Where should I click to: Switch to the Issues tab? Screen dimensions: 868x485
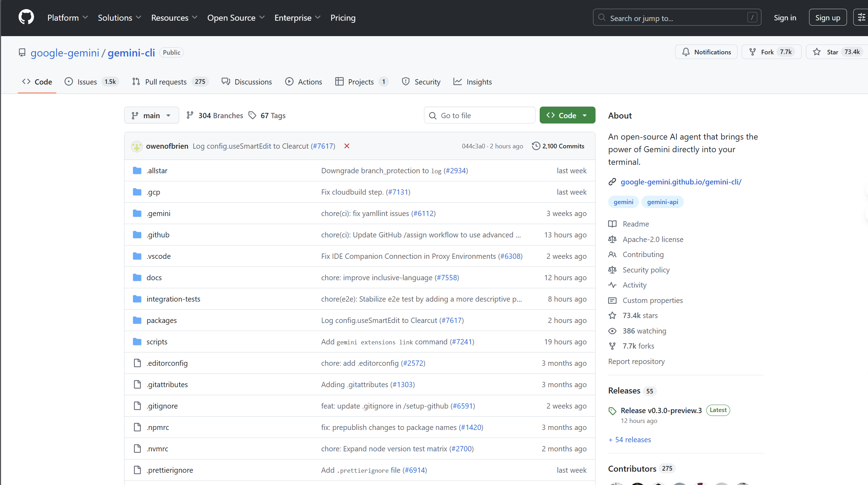92,82
